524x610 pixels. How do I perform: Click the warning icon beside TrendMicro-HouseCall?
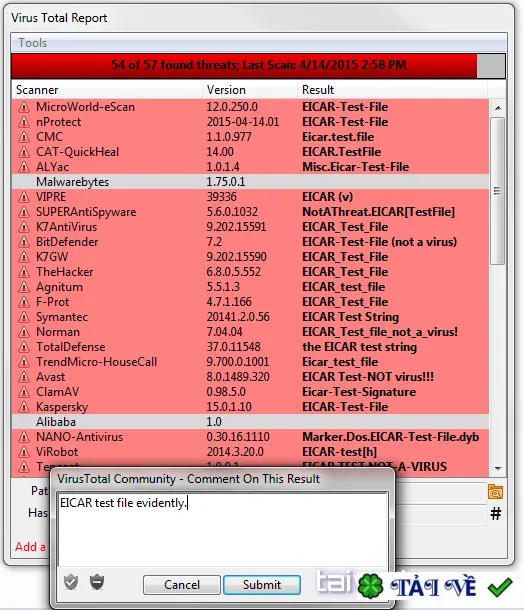24,362
